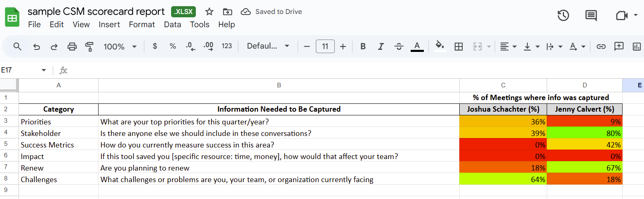The width and height of the screenshot is (644, 199).
Task: Open the borders menu
Action: pos(458,47)
